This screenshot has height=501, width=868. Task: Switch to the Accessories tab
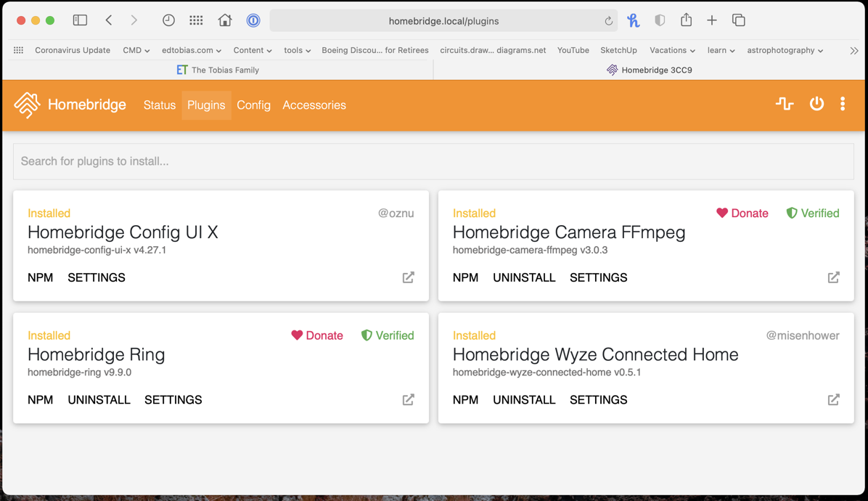[314, 105]
